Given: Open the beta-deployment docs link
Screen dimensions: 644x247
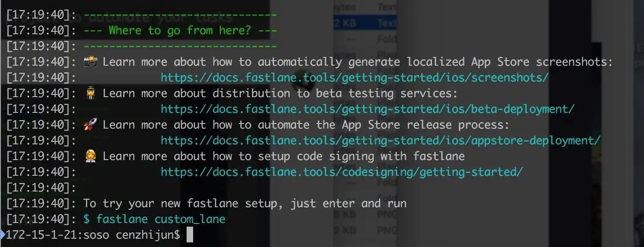Looking at the screenshot, I should click(x=368, y=109).
